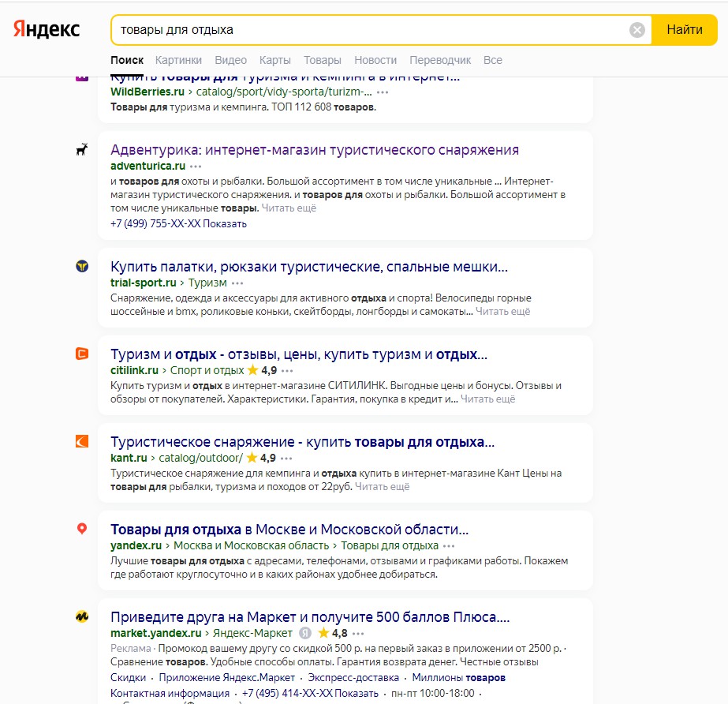Click the kant.ru domain link
This screenshot has height=704, width=728.
pyautogui.click(x=129, y=458)
